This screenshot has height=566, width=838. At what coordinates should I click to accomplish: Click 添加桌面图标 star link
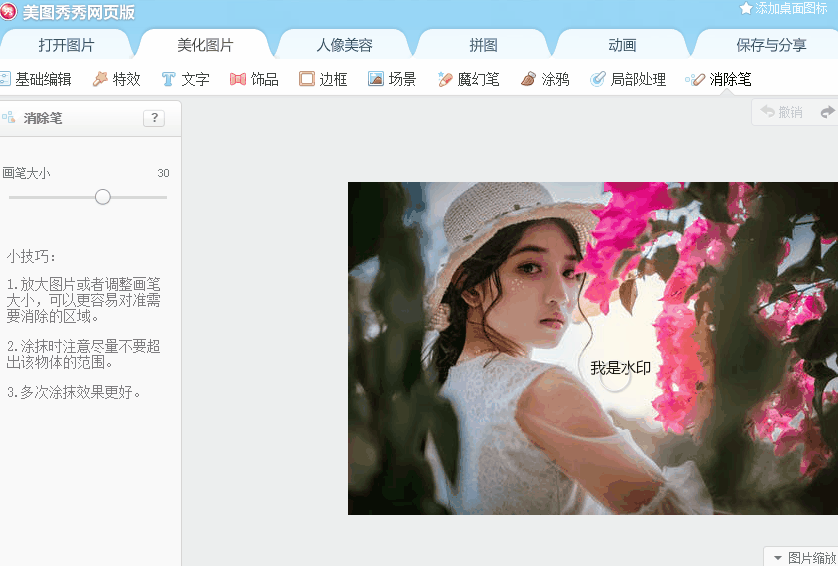pyautogui.click(x=783, y=8)
